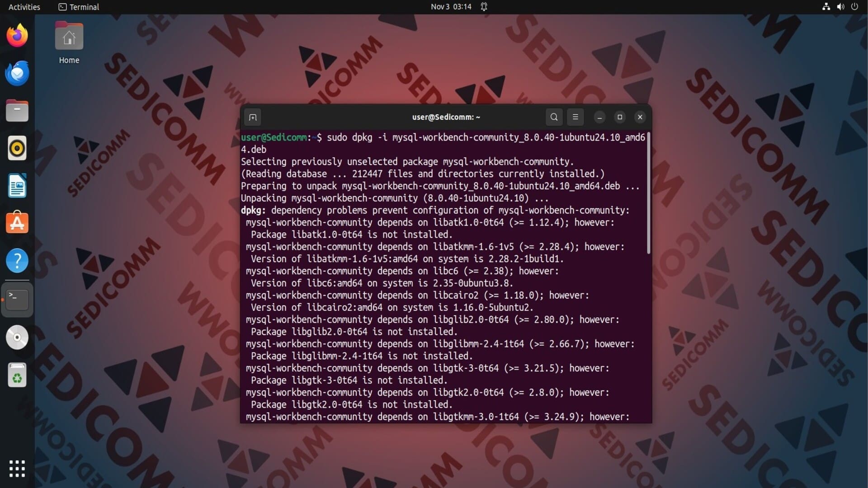
Task: Select the Terminal icon in dock
Action: (17, 299)
